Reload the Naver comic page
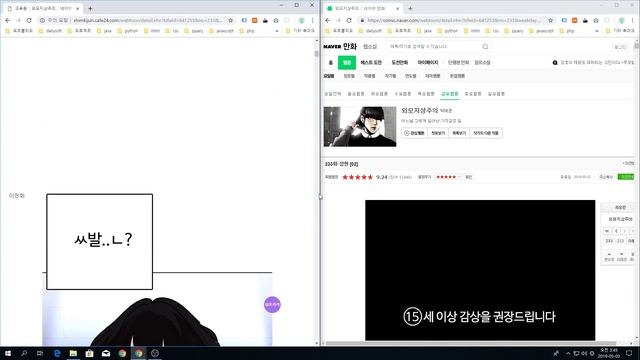The width and height of the screenshot is (640, 360). pos(349,20)
